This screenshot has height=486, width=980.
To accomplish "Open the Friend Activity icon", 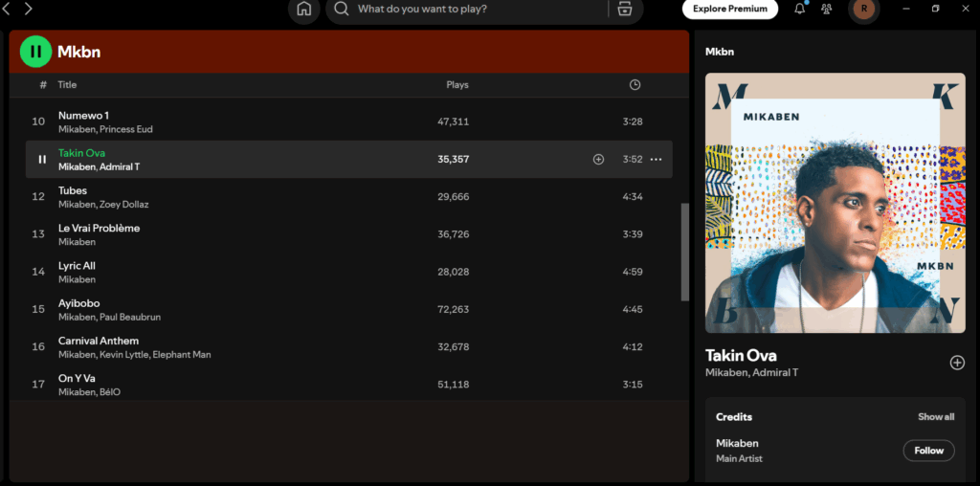I will (827, 9).
